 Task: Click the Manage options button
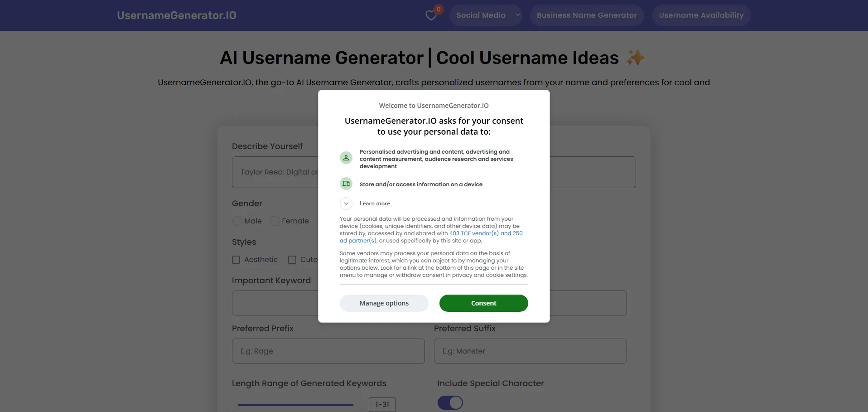click(x=384, y=303)
